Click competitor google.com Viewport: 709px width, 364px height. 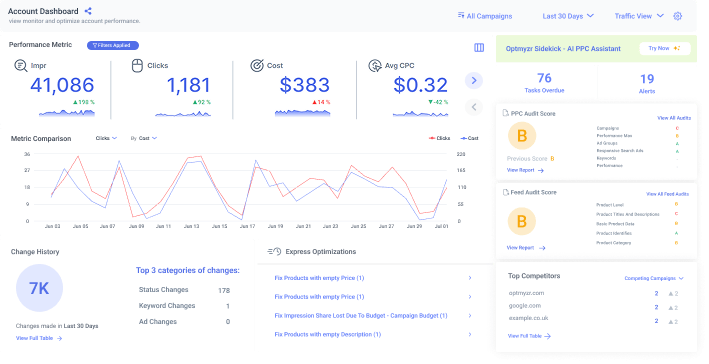pyautogui.click(x=525, y=306)
